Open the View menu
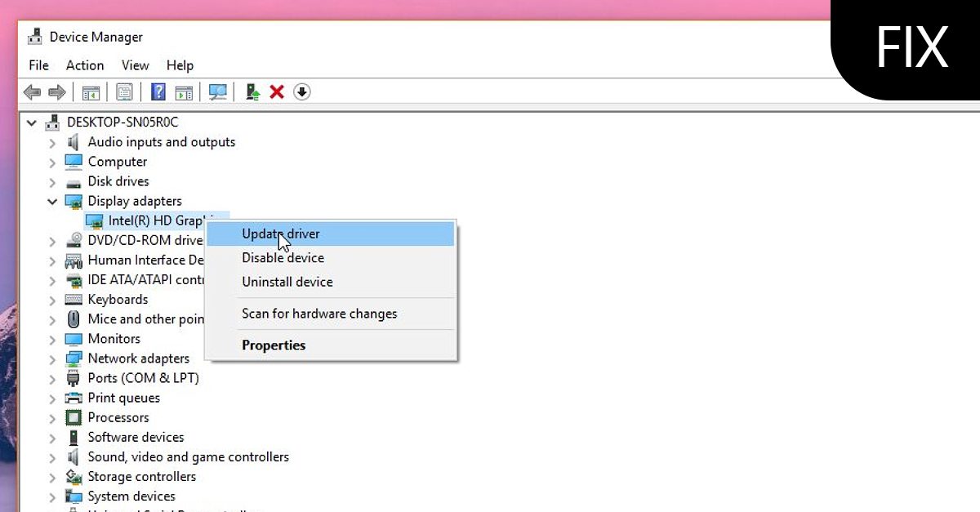 click(x=135, y=65)
